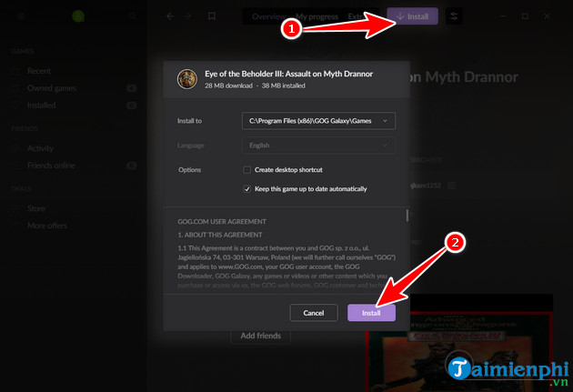Cancel the installation dialog
This screenshot has height=392, width=573.
(314, 313)
